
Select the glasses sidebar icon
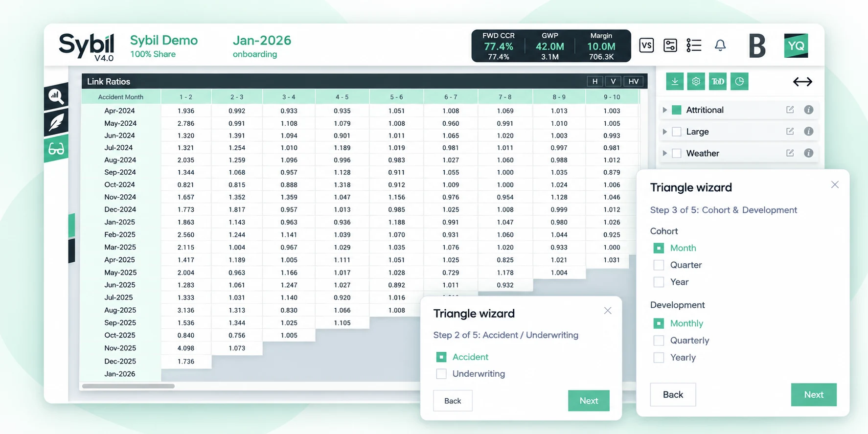click(x=56, y=149)
